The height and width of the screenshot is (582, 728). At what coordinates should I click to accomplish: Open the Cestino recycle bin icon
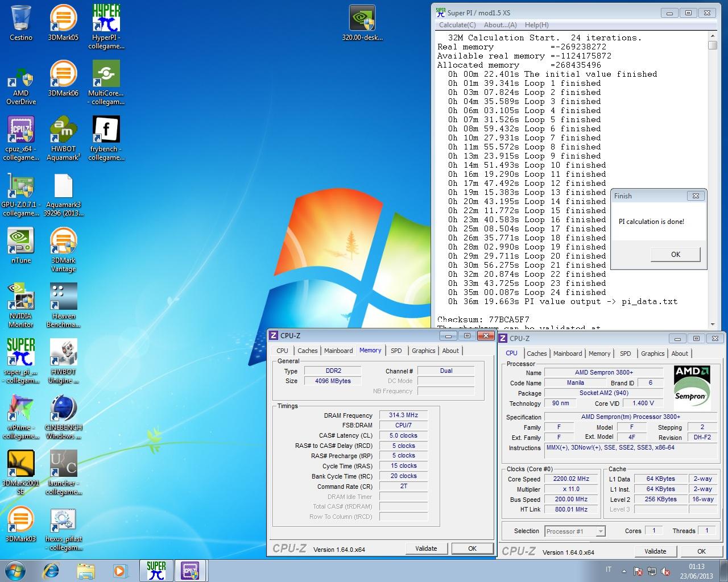tap(21, 23)
